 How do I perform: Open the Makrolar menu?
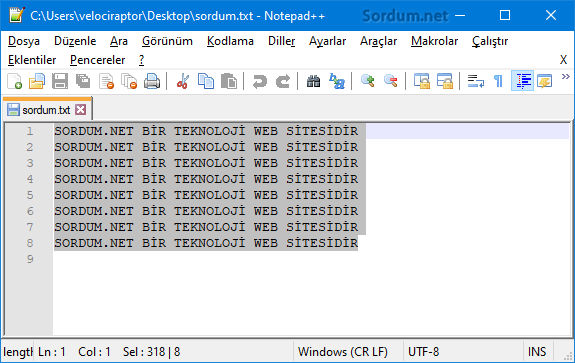pyautogui.click(x=435, y=41)
